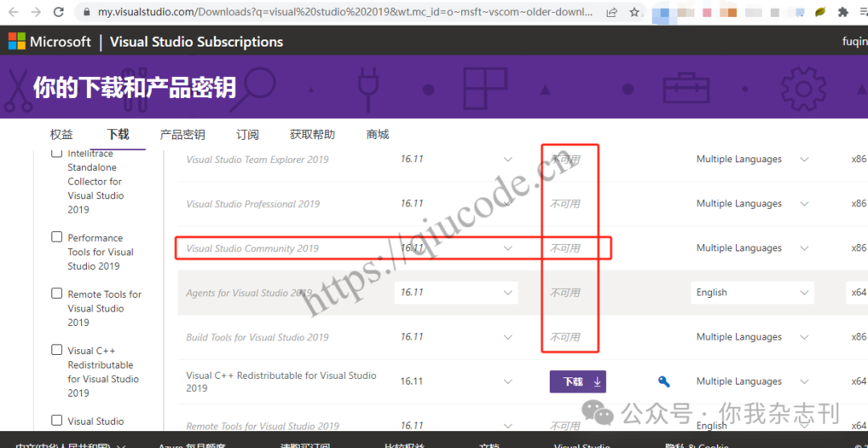Screen dimensions: 868x448
Task: Check Performance Tools for Visual Studio 2019
Action: tap(56, 237)
